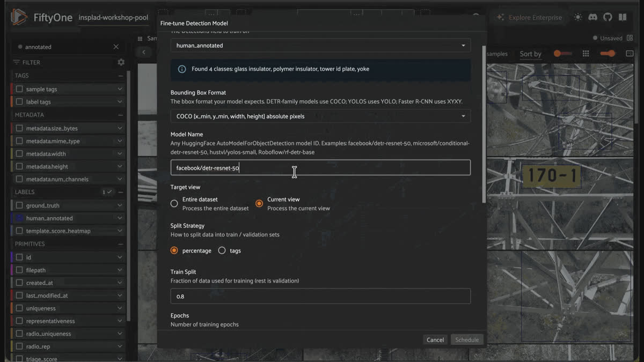Image resolution: width=644 pixels, height=362 pixels.
Task: Click the Schedule button
Action: [467, 339]
